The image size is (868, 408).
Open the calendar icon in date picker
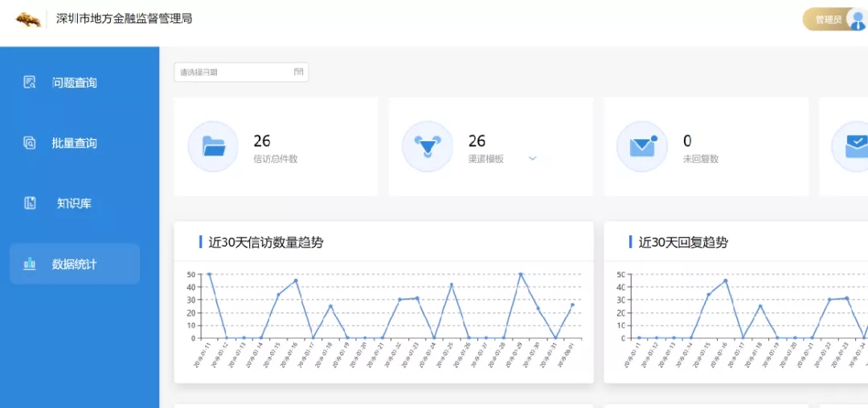(x=298, y=71)
